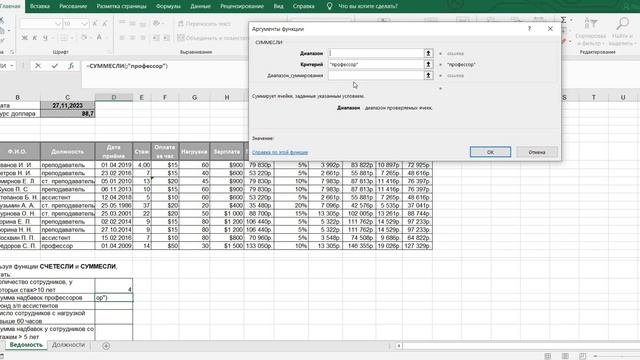
Task: Align text to middle icon
Action: [x=132, y=24]
